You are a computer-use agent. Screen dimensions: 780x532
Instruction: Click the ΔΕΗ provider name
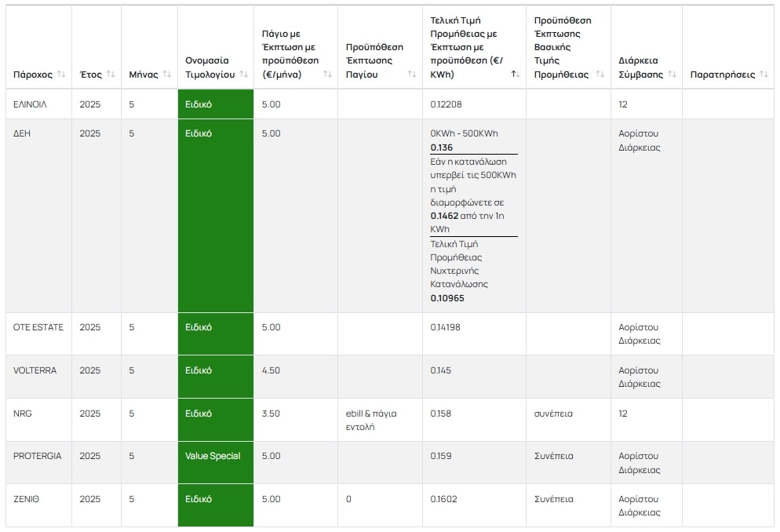(x=21, y=133)
